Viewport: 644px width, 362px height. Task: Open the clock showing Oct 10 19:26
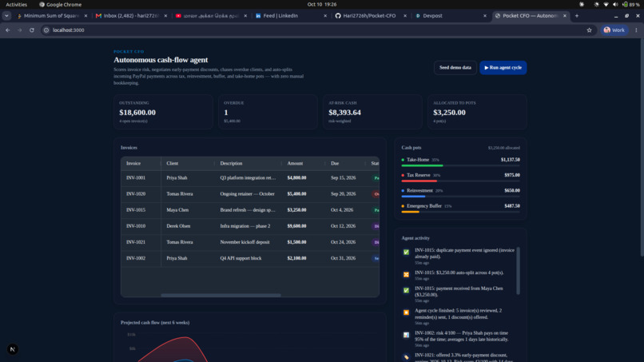(x=321, y=4)
